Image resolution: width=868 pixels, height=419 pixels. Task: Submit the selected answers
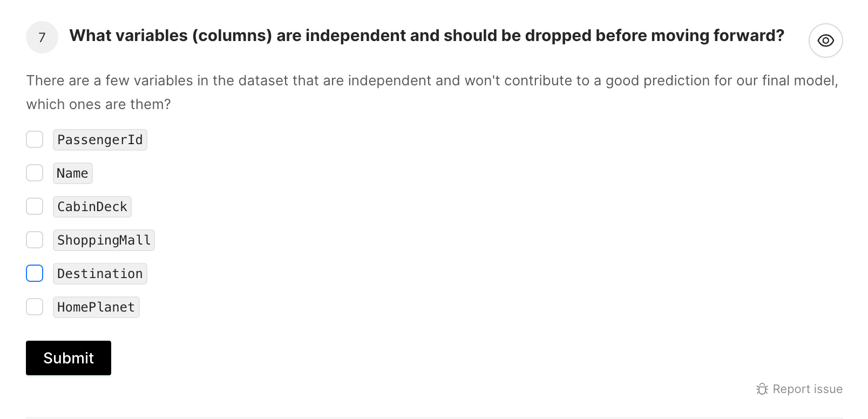tap(69, 358)
